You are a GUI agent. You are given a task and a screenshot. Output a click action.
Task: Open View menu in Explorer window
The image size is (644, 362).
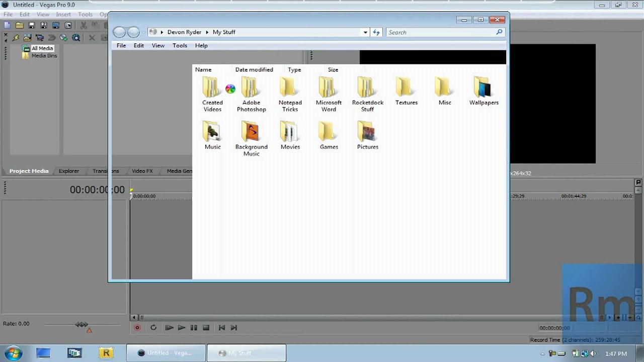pos(158,45)
